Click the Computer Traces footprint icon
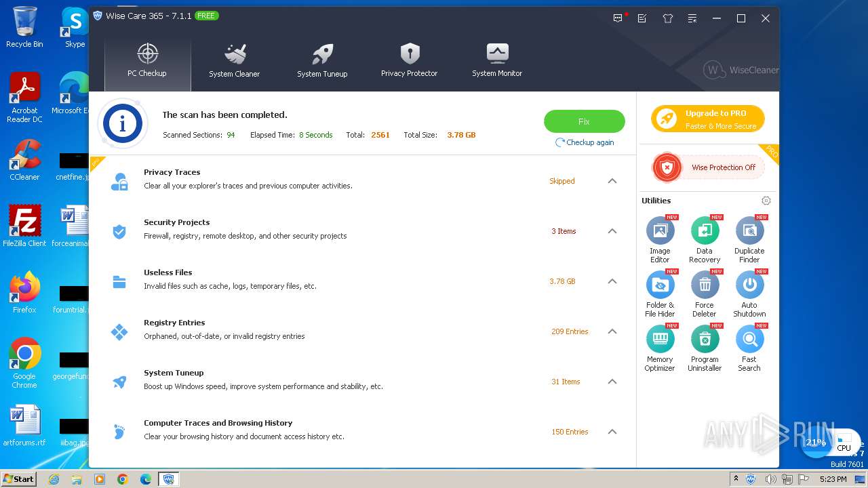The width and height of the screenshot is (868, 488). click(119, 432)
